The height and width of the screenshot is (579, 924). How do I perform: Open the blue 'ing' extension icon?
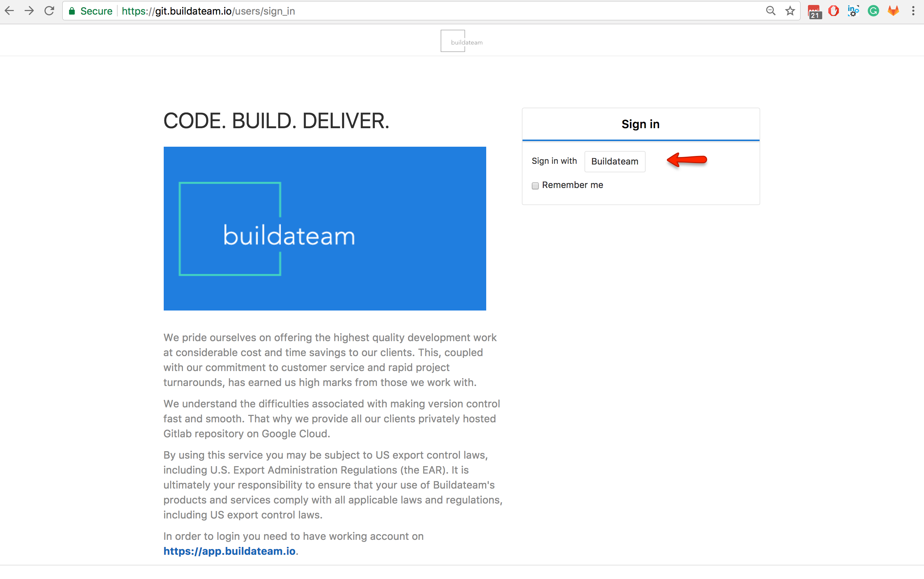tap(853, 11)
